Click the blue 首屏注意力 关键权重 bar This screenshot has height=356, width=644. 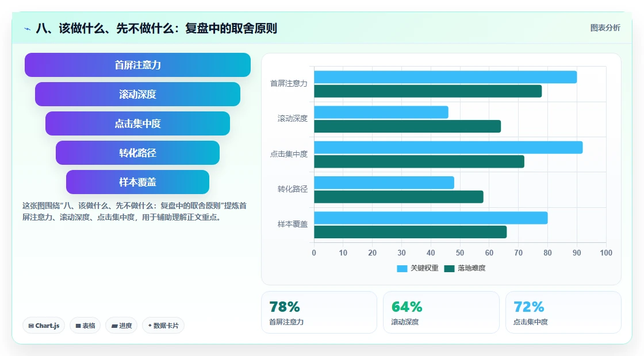point(445,77)
